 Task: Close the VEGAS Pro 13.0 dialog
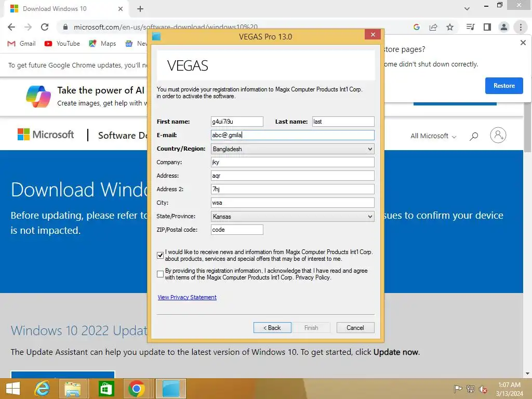pos(373,35)
